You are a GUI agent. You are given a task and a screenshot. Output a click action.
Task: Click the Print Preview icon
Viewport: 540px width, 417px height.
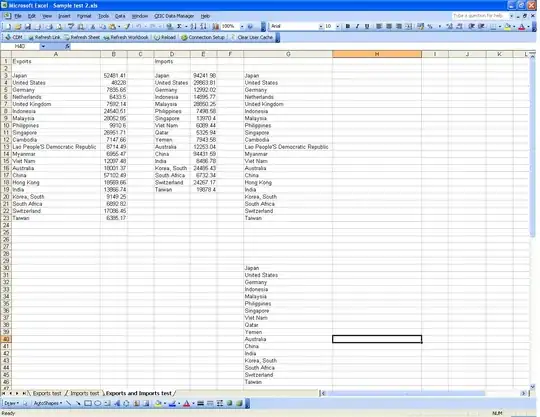click(59, 26)
